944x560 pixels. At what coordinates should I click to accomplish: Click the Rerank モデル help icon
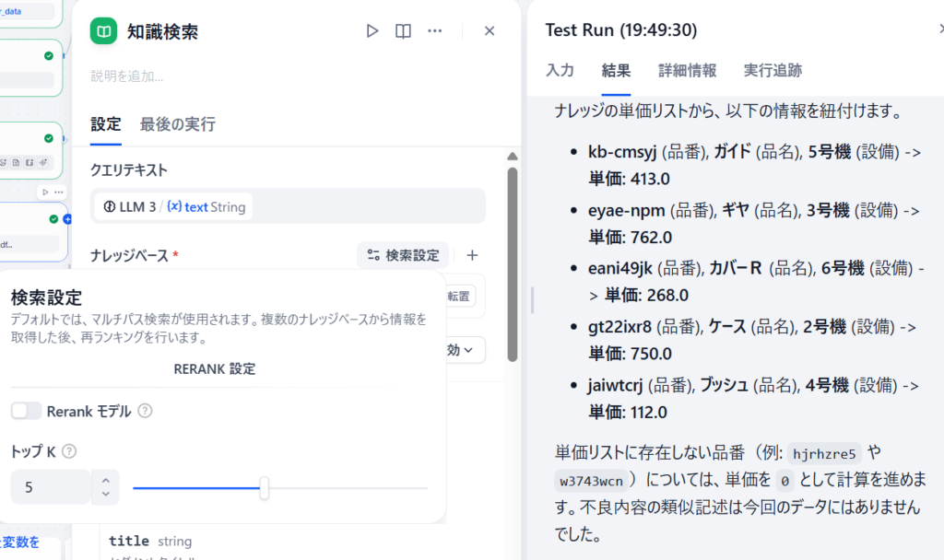145,411
